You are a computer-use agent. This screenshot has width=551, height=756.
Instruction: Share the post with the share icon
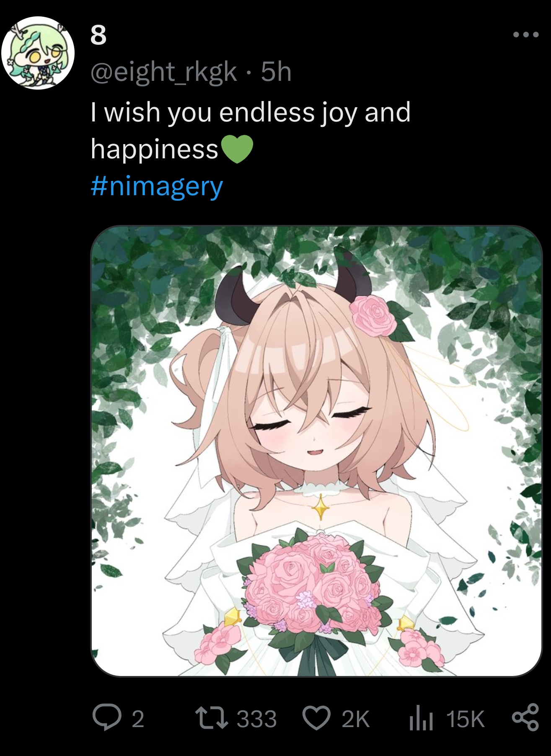[525, 718]
